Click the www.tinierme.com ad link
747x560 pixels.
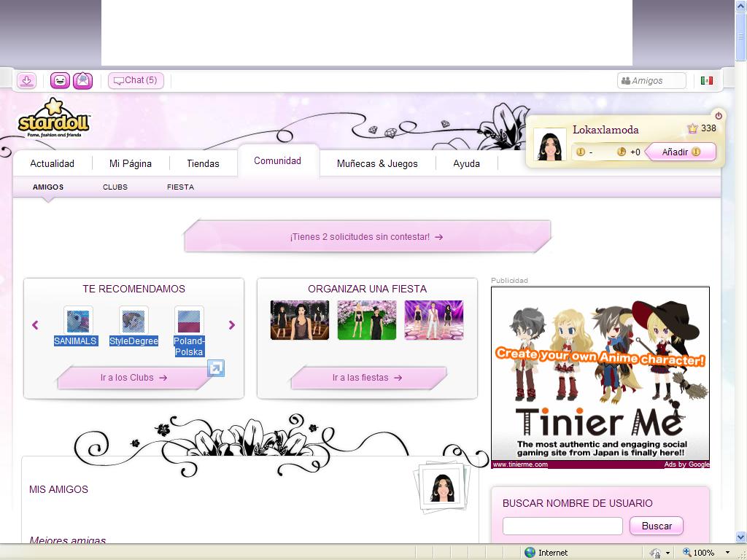[519, 464]
